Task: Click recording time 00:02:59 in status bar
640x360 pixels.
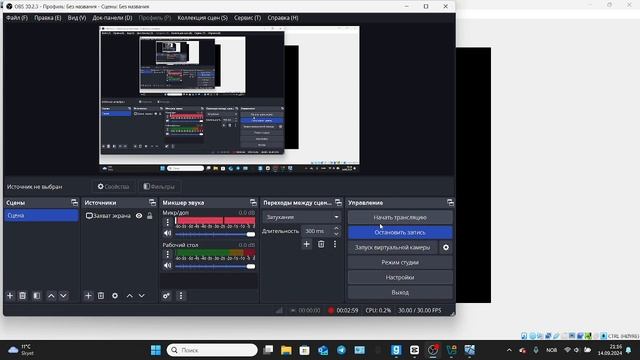Action: 347,310
